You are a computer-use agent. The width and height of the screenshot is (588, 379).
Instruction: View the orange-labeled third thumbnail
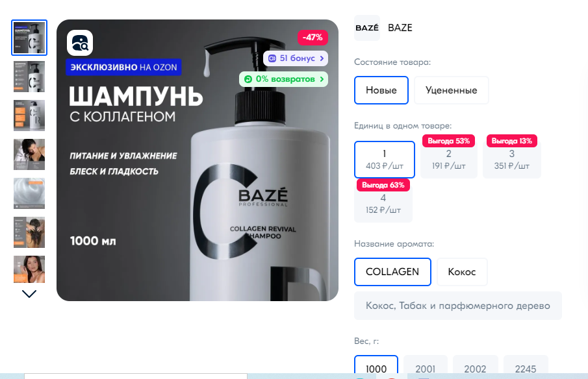coord(29,116)
